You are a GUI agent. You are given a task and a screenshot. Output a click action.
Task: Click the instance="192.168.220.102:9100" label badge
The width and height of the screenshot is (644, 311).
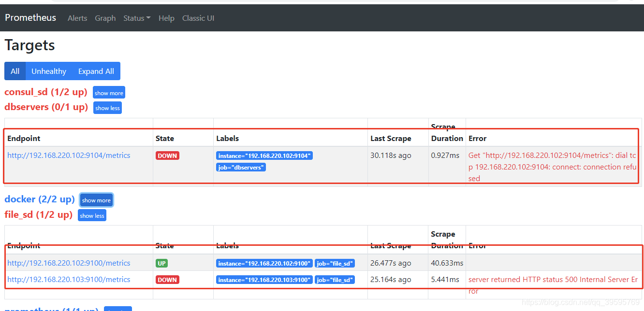click(x=264, y=263)
